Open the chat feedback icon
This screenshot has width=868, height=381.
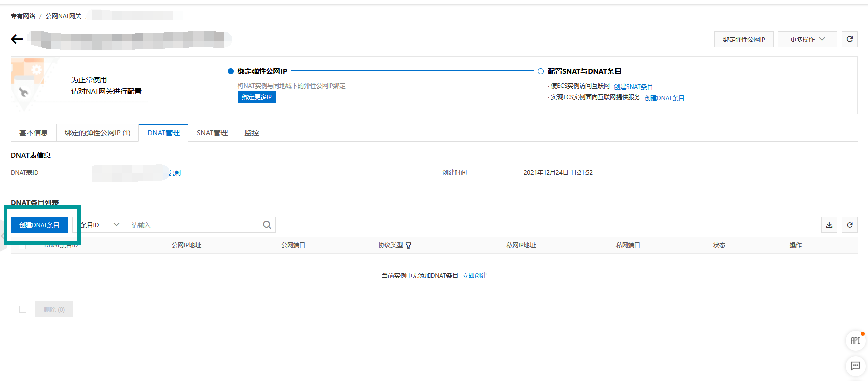(855, 366)
